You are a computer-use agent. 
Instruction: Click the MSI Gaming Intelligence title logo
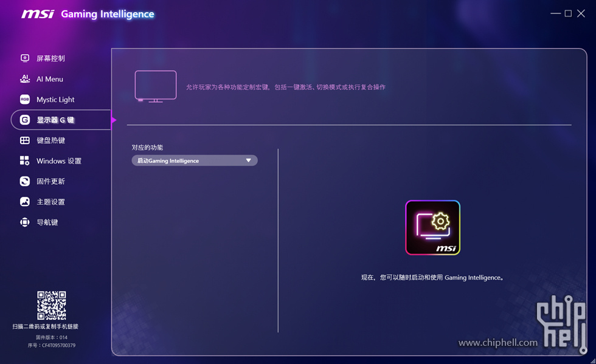tap(88, 14)
